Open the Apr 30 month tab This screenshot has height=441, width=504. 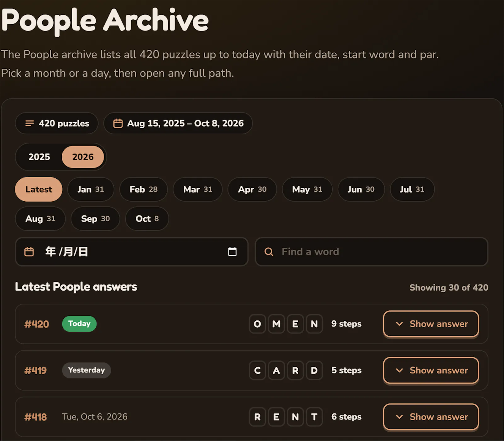pos(252,189)
